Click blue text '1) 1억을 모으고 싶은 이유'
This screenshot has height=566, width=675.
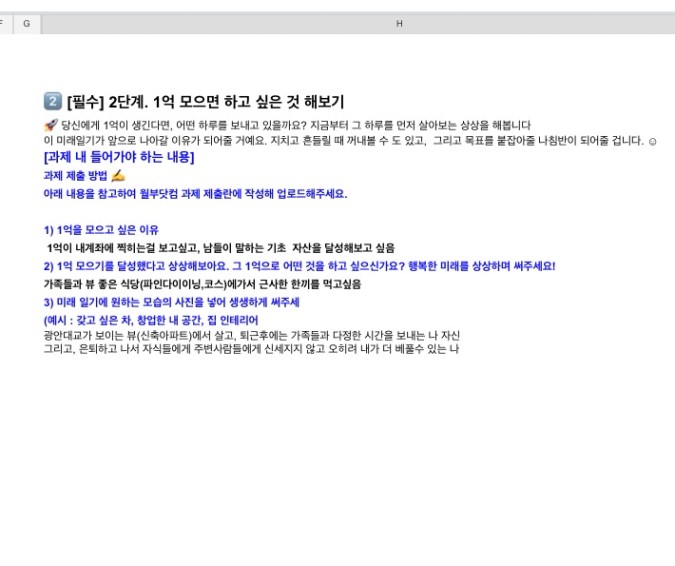tap(101, 230)
